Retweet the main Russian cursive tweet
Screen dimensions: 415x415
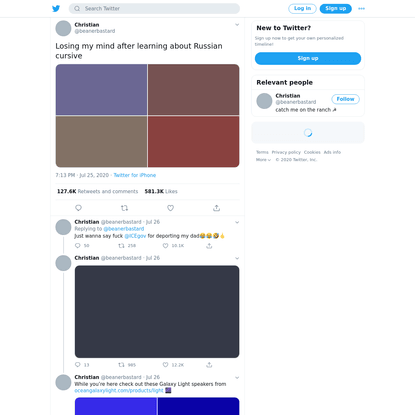[x=124, y=208]
